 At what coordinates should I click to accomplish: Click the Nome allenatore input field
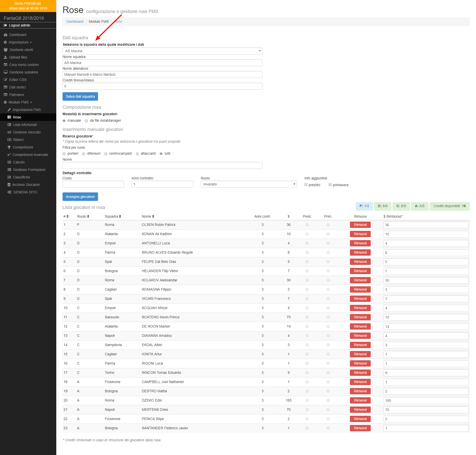(162, 74)
